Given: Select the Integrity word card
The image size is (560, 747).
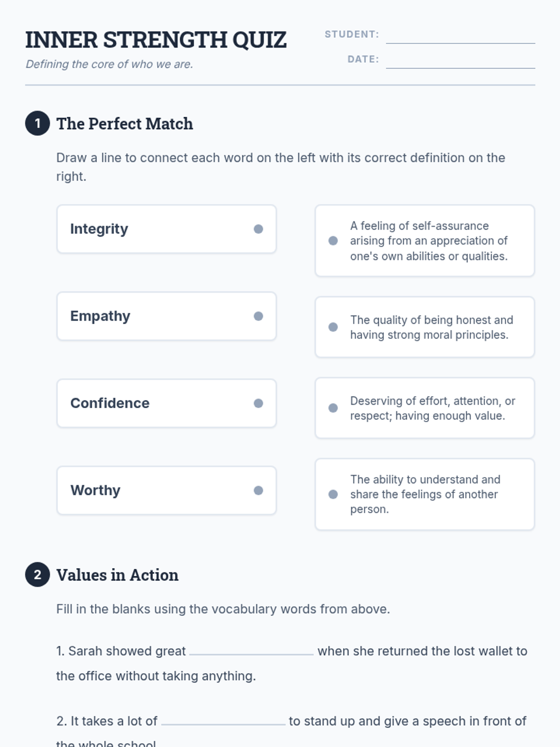Looking at the screenshot, I should [x=154, y=229].
